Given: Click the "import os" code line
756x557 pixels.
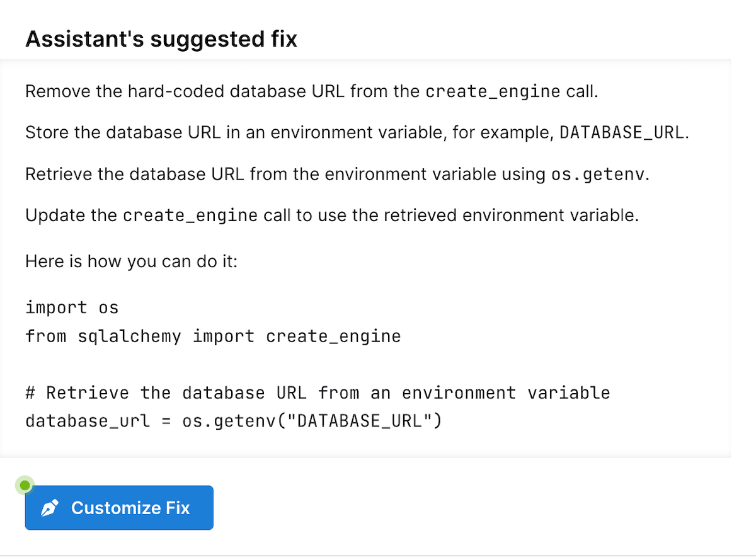Looking at the screenshot, I should pyautogui.click(x=72, y=308).
